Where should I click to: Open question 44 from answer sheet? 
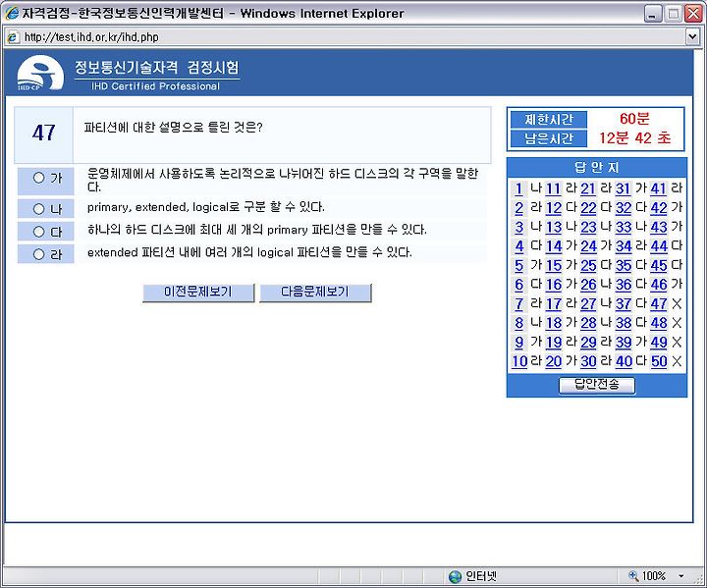[658, 246]
